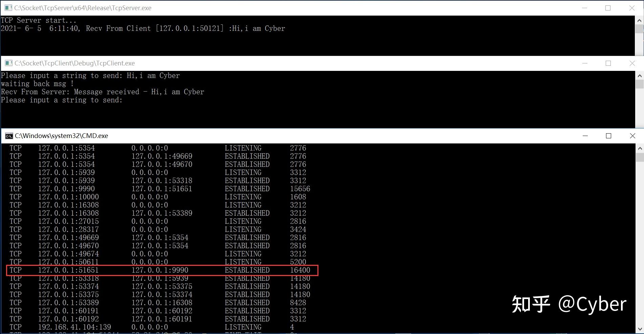Click the TcpServer.exe title bar to focus it
This screenshot has width=644, height=334.
point(271,7)
